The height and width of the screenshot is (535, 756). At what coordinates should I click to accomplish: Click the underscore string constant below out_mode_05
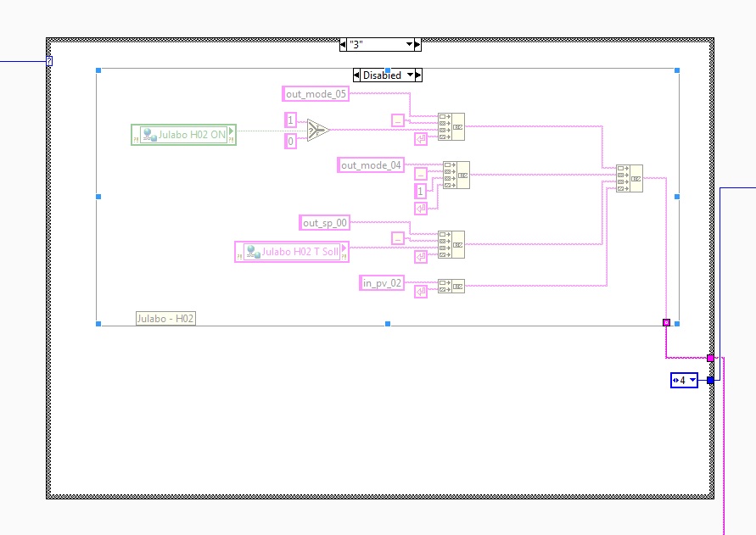coord(398,120)
